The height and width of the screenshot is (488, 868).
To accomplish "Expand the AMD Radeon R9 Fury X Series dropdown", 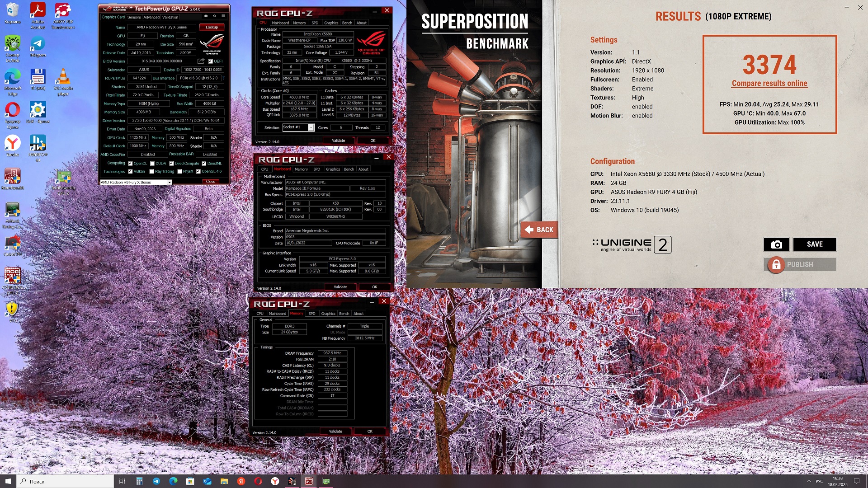I will [x=170, y=183].
